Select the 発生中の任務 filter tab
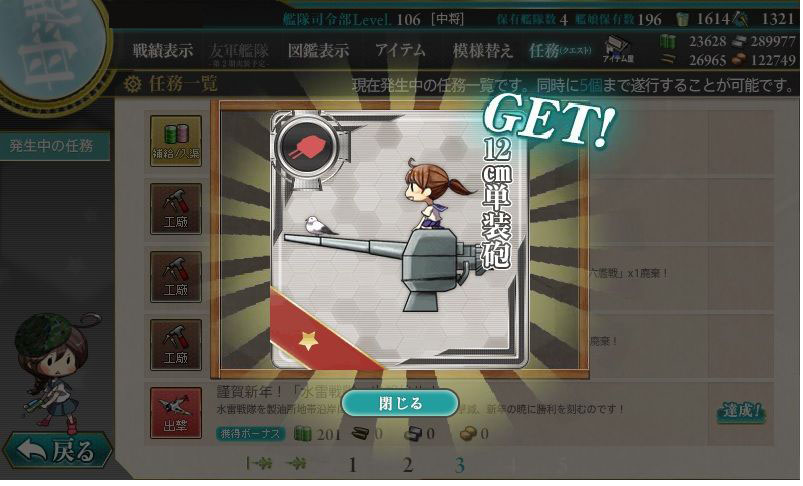 point(54,146)
